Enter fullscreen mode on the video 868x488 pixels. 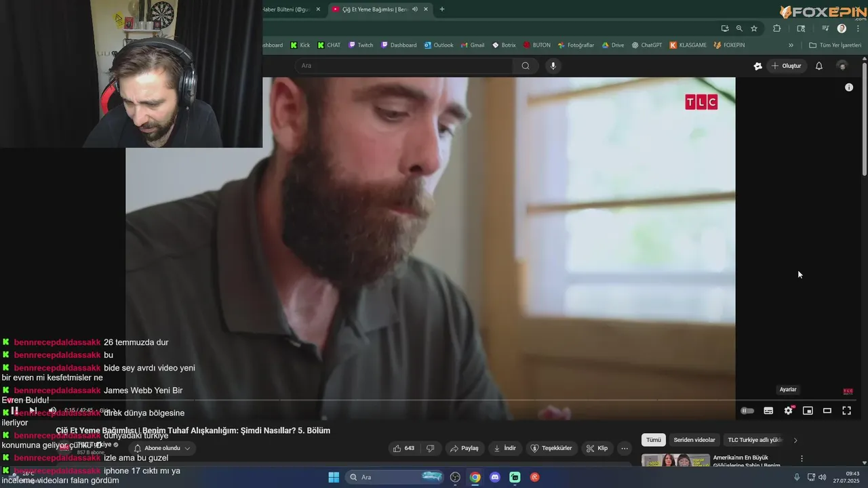click(847, 411)
